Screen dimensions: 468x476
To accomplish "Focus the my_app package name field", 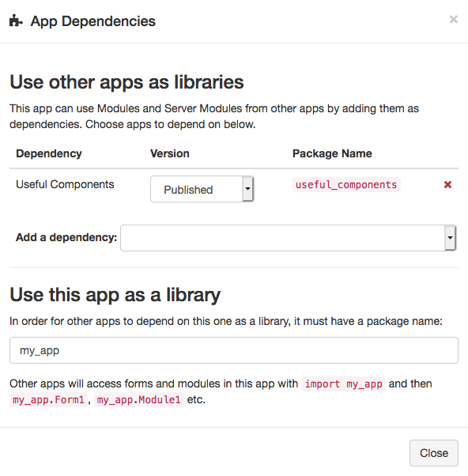I will (234, 350).
